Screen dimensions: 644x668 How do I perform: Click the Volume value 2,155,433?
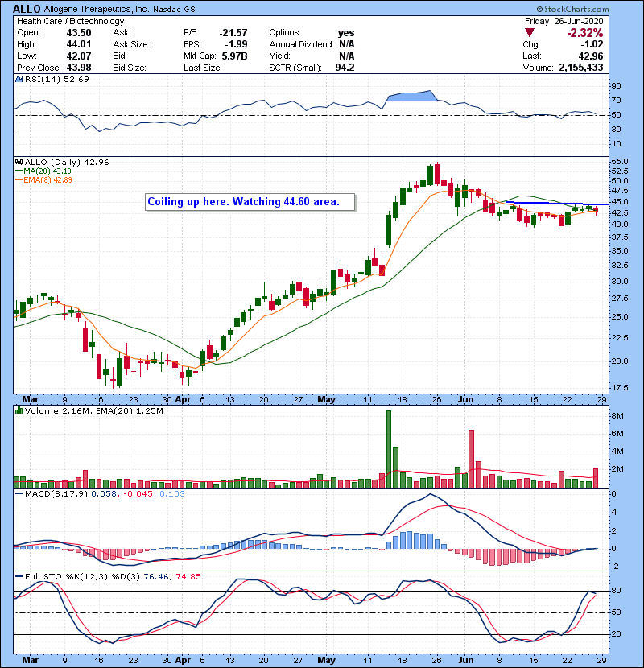click(581, 68)
